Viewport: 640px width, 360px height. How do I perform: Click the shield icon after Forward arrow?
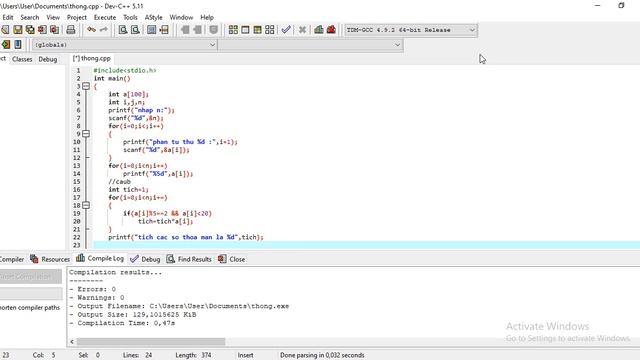213,30
